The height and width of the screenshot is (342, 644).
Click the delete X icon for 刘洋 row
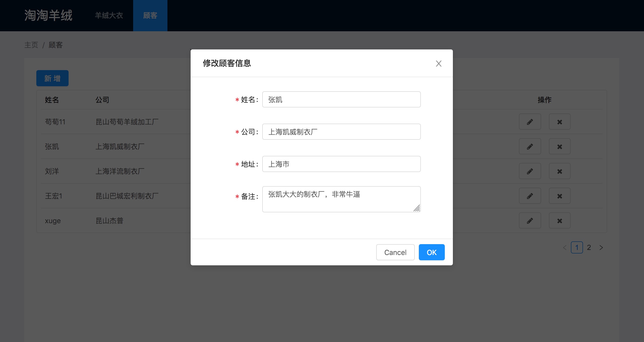(x=560, y=171)
